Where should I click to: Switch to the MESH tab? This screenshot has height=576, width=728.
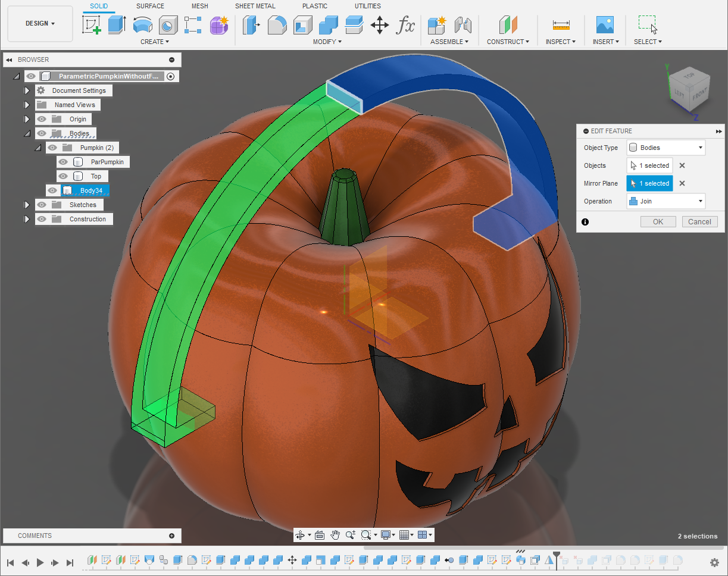point(200,6)
